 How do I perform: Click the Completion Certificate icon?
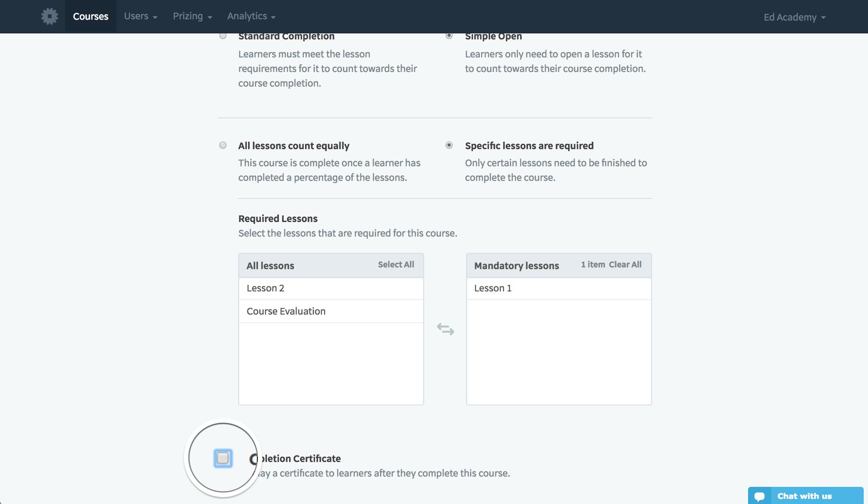tap(222, 457)
